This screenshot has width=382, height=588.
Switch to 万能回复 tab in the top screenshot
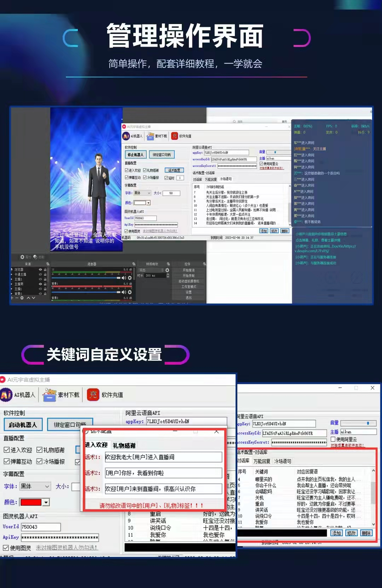click(x=210, y=180)
